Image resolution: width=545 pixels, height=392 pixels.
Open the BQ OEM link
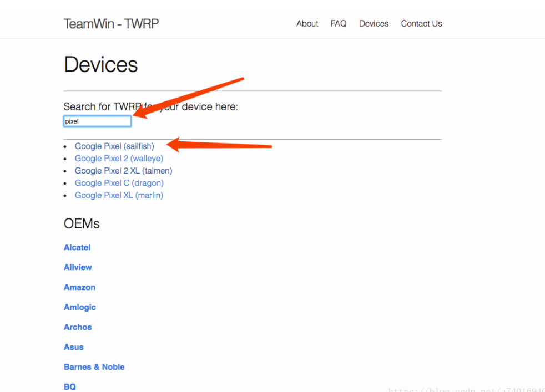[x=70, y=387]
